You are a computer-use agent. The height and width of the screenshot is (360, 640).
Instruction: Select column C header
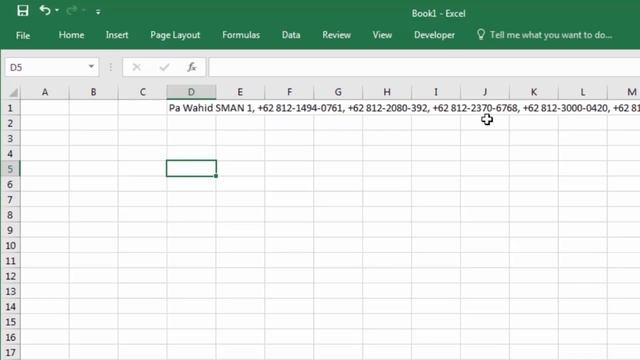pyautogui.click(x=142, y=92)
